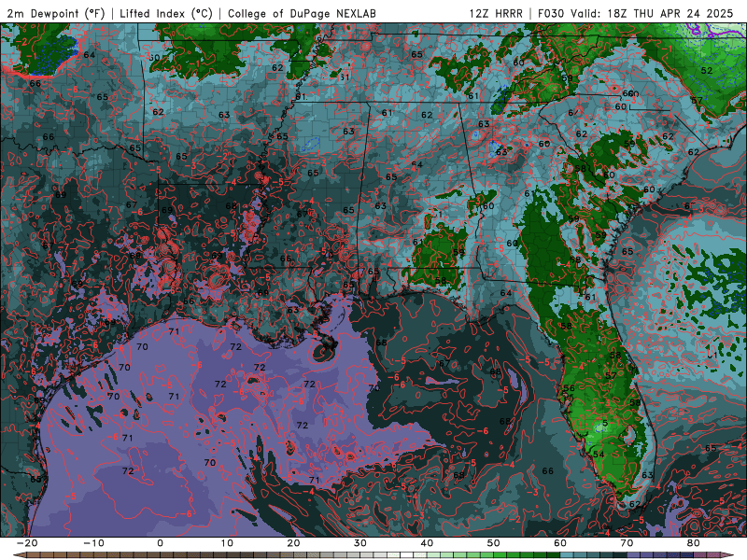Click the 70 color scale label
Screen dimensions: 747x560
pos(627,543)
